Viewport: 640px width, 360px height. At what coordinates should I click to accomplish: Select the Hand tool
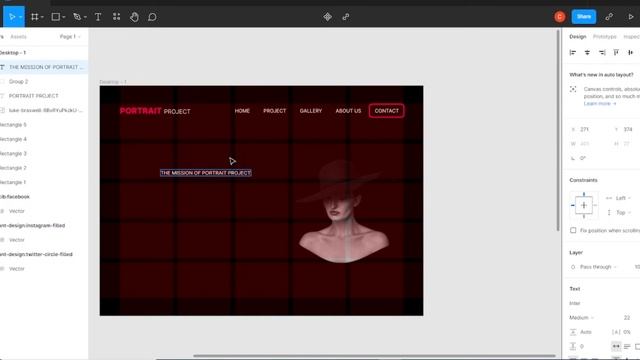(x=134, y=17)
